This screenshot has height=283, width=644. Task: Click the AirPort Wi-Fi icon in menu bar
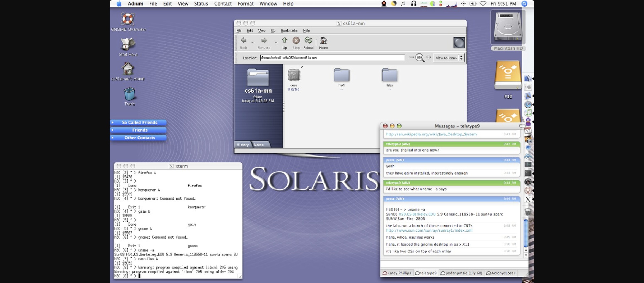[x=483, y=4]
